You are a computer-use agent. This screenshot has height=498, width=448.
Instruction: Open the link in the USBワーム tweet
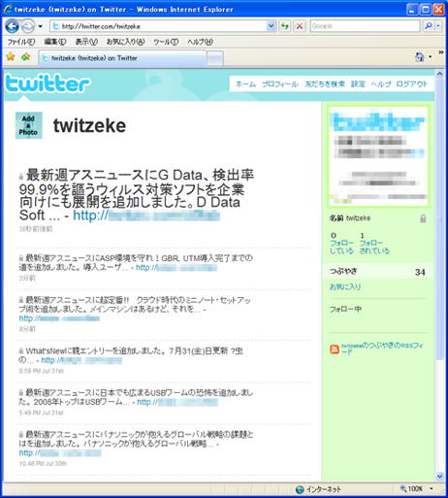point(177,402)
